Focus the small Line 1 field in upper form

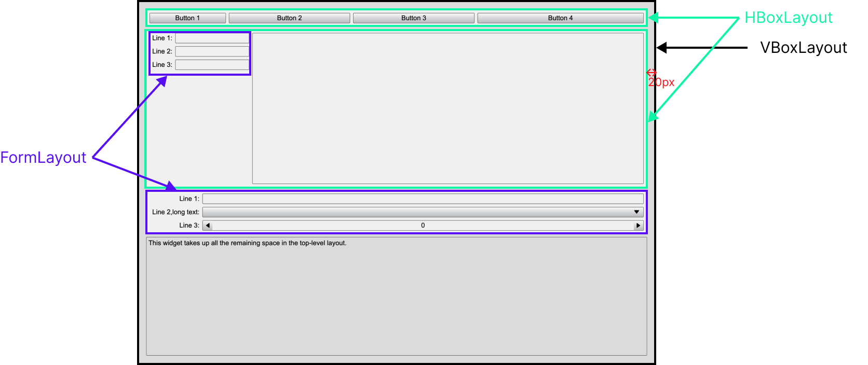click(212, 38)
